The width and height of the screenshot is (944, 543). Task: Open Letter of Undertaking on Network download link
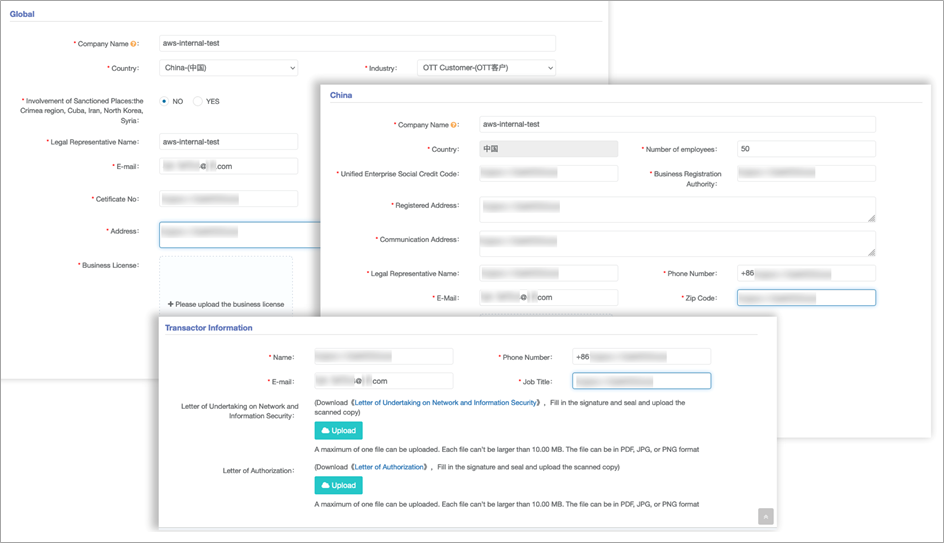pyautogui.click(x=446, y=403)
